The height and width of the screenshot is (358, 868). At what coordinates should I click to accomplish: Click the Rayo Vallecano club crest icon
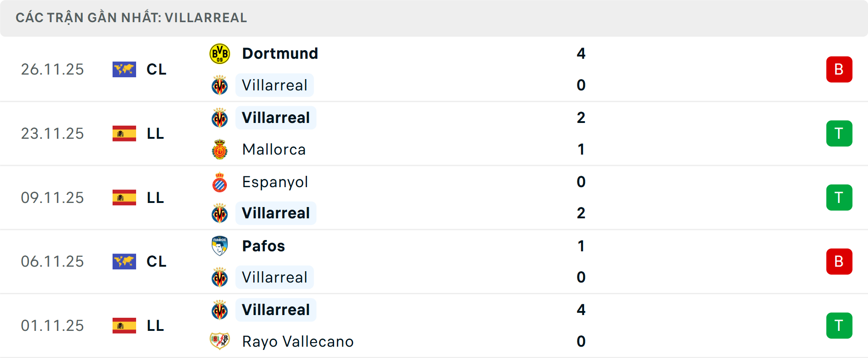tap(220, 341)
